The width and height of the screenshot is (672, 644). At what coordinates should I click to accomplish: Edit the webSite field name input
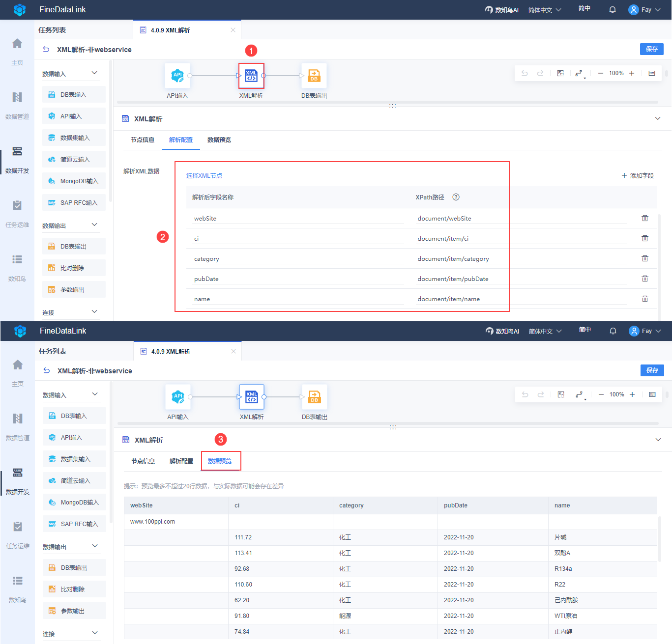(298, 219)
